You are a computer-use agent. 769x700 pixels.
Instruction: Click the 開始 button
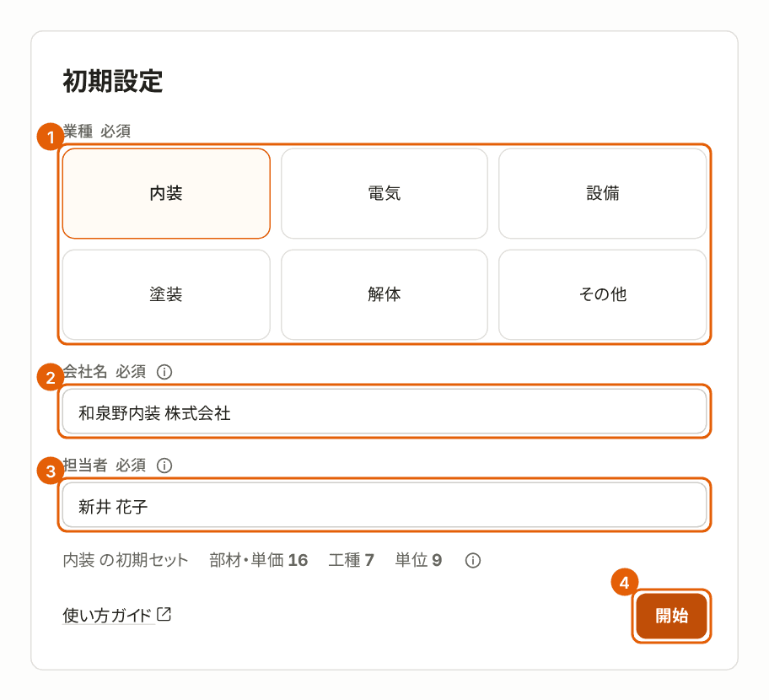[x=671, y=616]
